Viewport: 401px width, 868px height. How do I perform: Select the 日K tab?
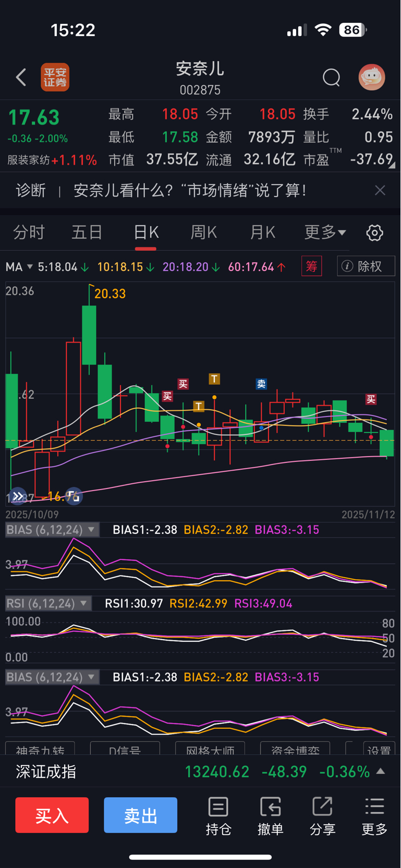[146, 233]
